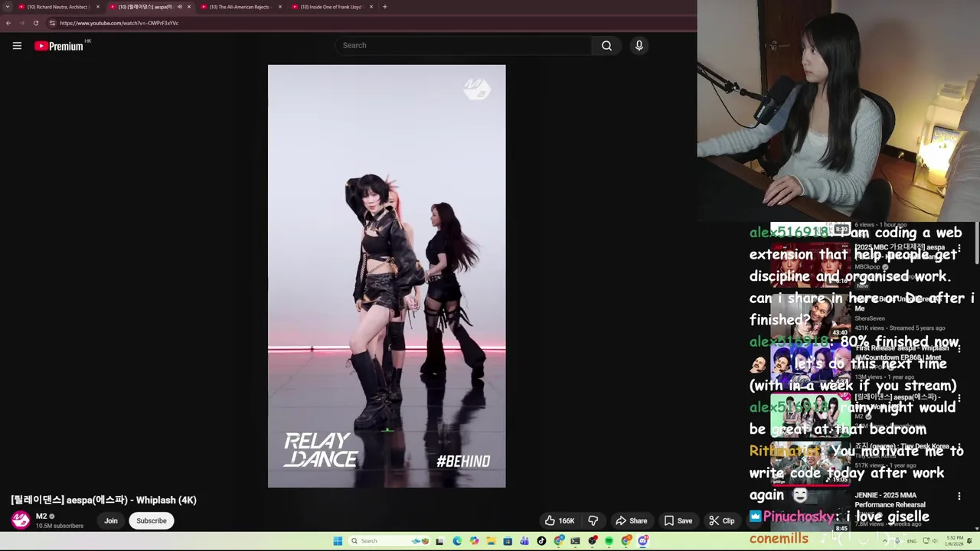The height and width of the screenshot is (551, 980).
Task: Switch to Inside One of Frank Lloyd tab
Action: [330, 7]
